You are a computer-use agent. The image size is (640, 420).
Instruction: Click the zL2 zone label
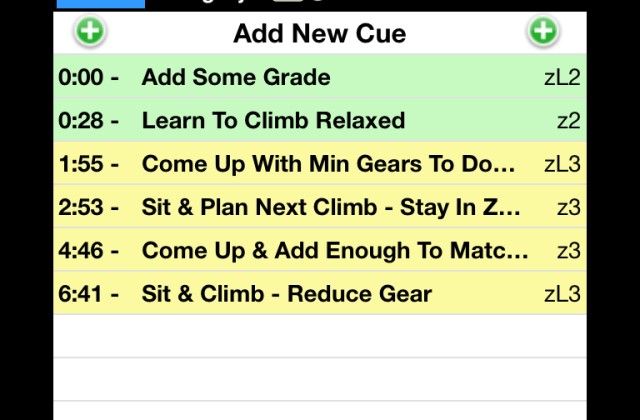pyautogui.click(x=562, y=77)
